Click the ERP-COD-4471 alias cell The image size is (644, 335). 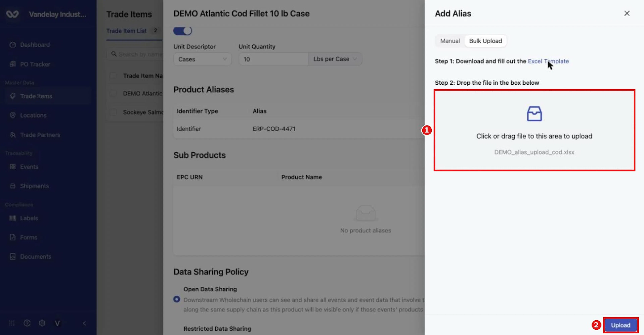click(x=274, y=129)
